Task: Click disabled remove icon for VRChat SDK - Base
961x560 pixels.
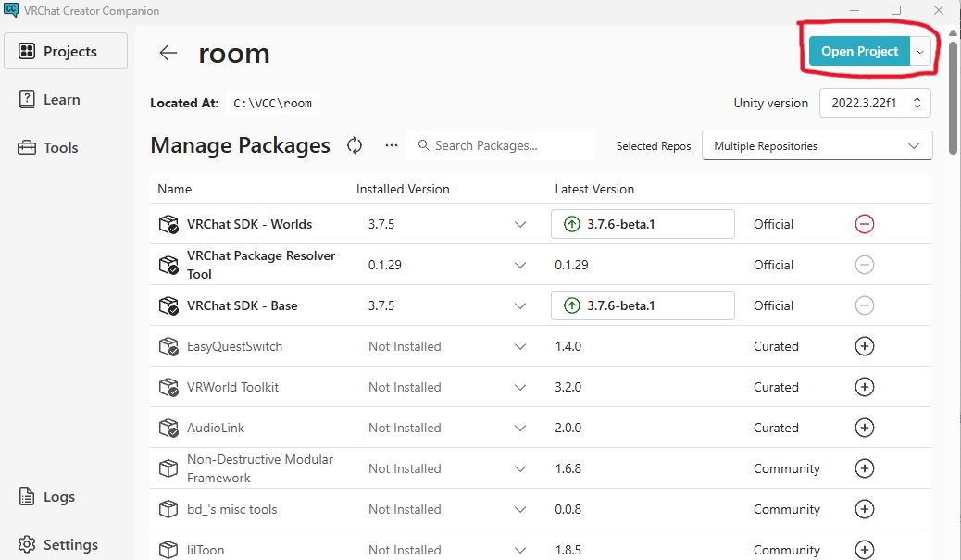Action: 864,305
